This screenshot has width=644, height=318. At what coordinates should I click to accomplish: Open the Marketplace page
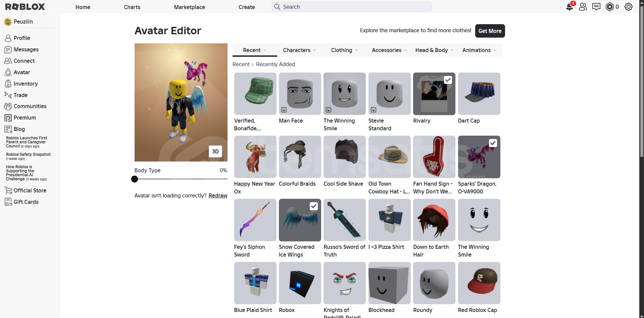tap(189, 7)
